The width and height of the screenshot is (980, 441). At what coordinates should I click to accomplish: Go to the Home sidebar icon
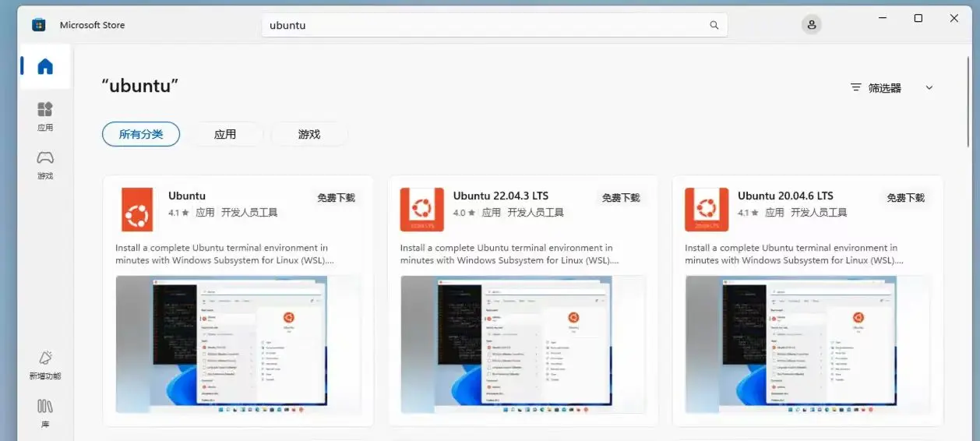click(45, 66)
